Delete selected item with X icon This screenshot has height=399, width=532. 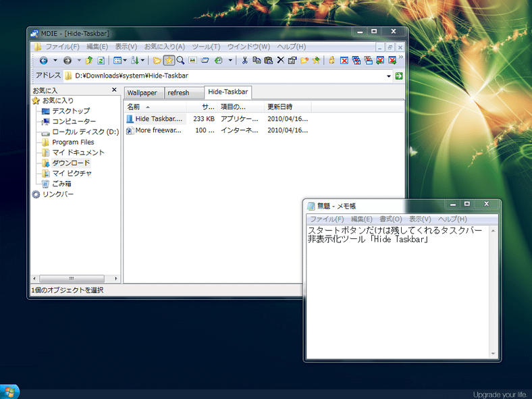[x=280, y=60]
